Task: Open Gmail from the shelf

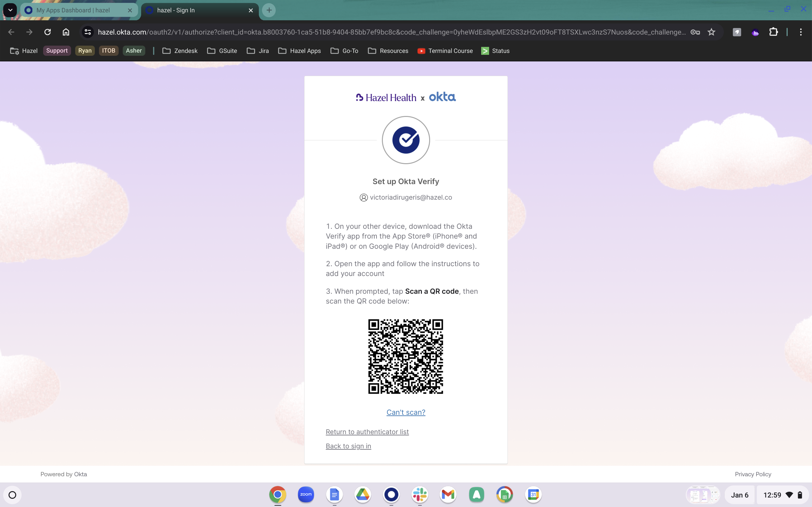Action: coord(448,495)
